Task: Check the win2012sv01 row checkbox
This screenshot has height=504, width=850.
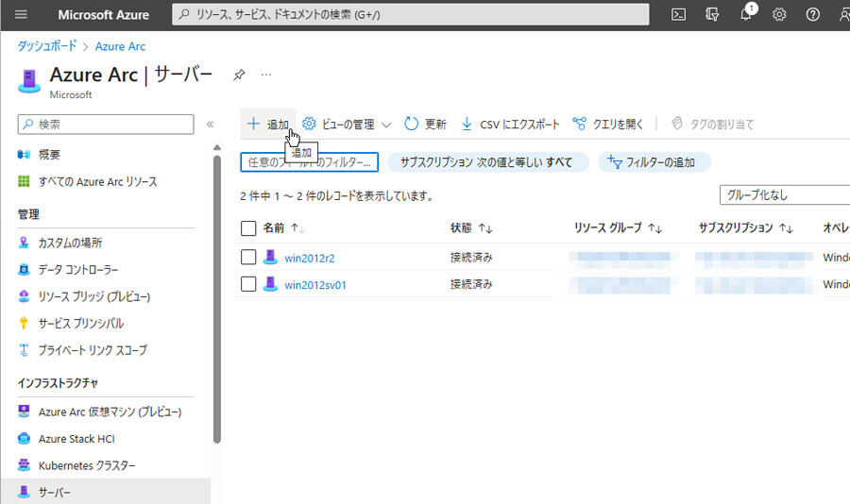Action: (248, 284)
